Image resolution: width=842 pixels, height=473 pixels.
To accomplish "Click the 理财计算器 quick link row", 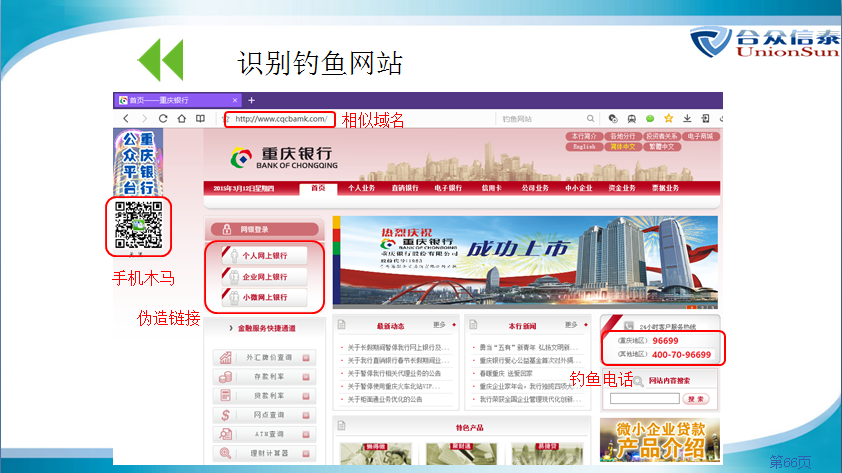I will click(264, 453).
